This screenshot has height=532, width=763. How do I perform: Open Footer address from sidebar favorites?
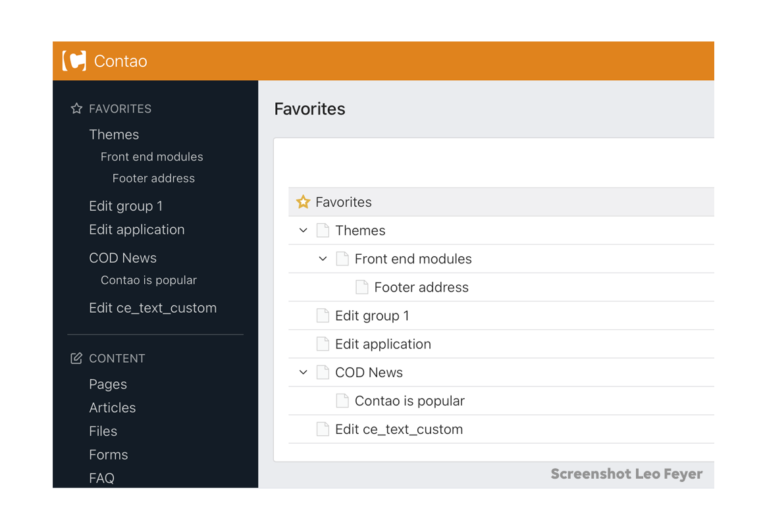click(153, 178)
